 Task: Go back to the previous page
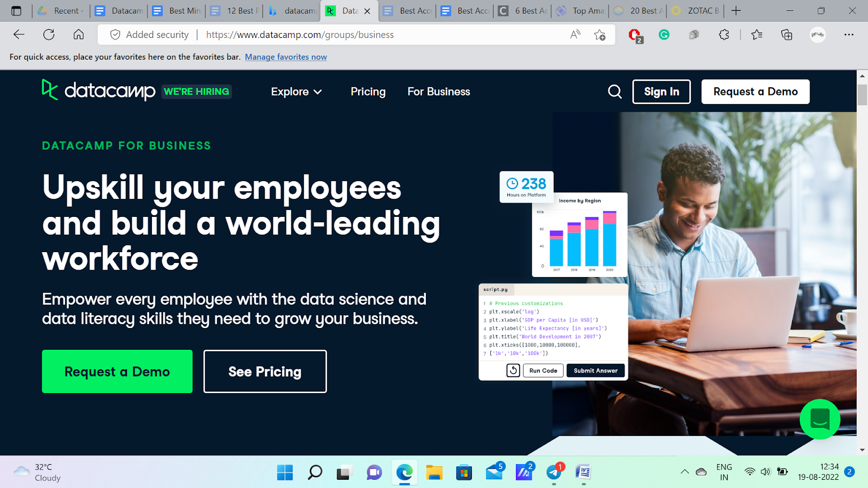pyautogui.click(x=19, y=35)
